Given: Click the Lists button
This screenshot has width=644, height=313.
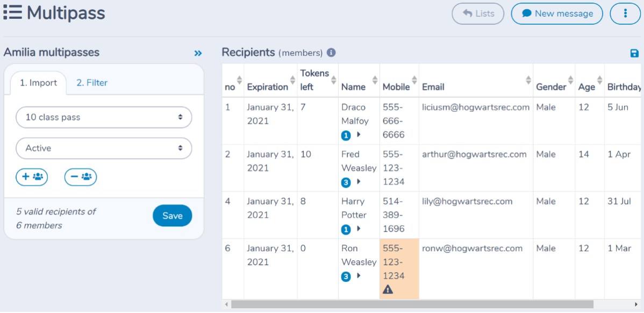Looking at the screenshot, I should tap(478, 13).
